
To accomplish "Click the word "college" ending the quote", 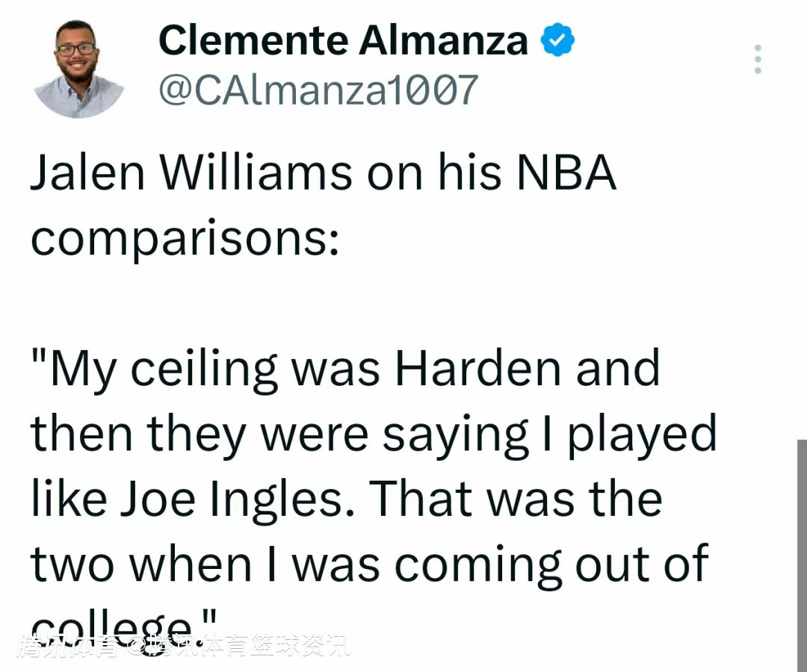I will click(112, 624).
